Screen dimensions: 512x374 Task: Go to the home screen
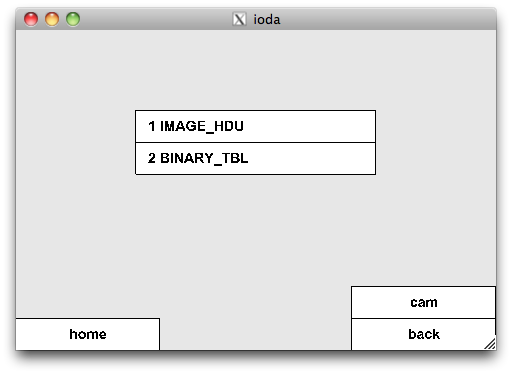click(x=88, y=334)
